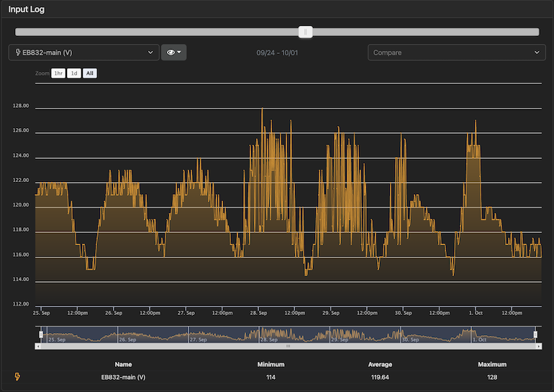Click the date range slider handle
Viewport: 554px width, 392px height.
coord(306,32)
